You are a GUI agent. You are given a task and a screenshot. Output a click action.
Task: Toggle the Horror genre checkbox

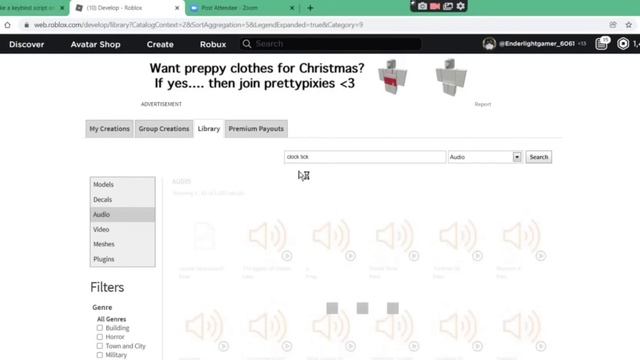pyautogui.click(x=100, y=337)
